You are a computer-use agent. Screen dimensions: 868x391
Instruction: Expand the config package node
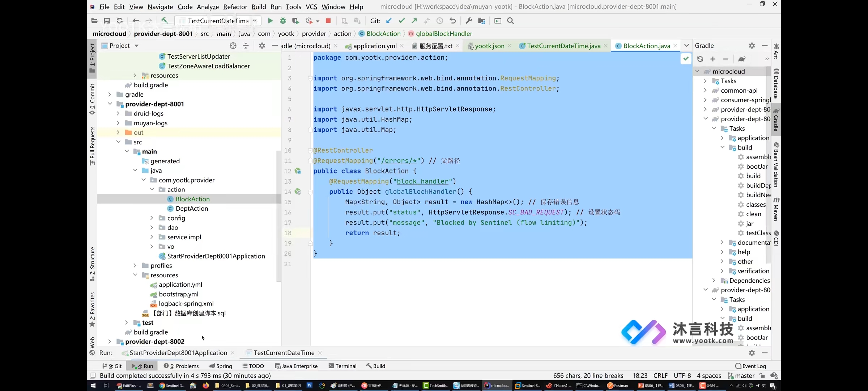(152, 218)
